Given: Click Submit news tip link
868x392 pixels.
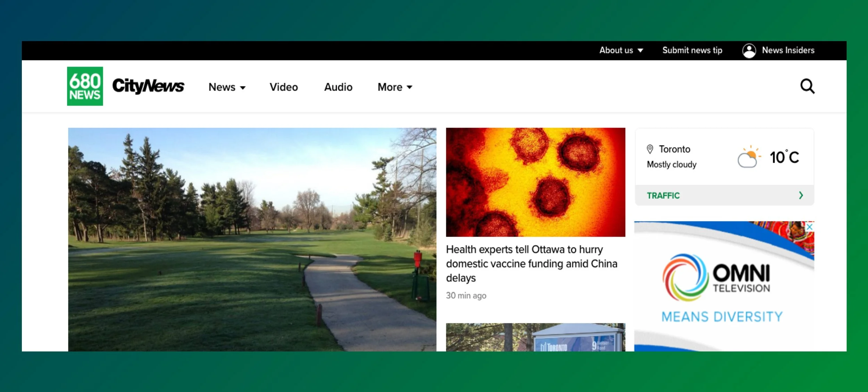Looking at the screenshot, I should [692, 50].
